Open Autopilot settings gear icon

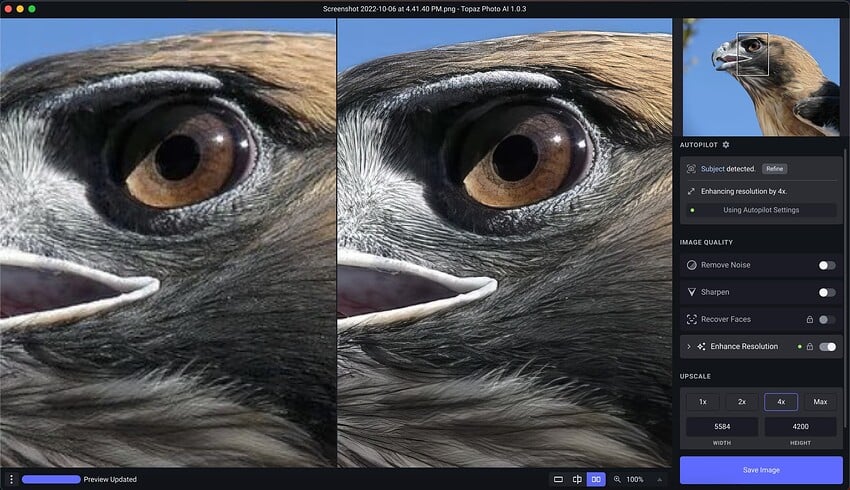[x=726, y=145]
